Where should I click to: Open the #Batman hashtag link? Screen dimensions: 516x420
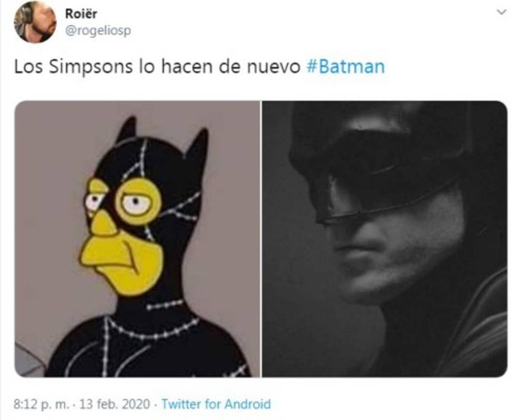346,66
